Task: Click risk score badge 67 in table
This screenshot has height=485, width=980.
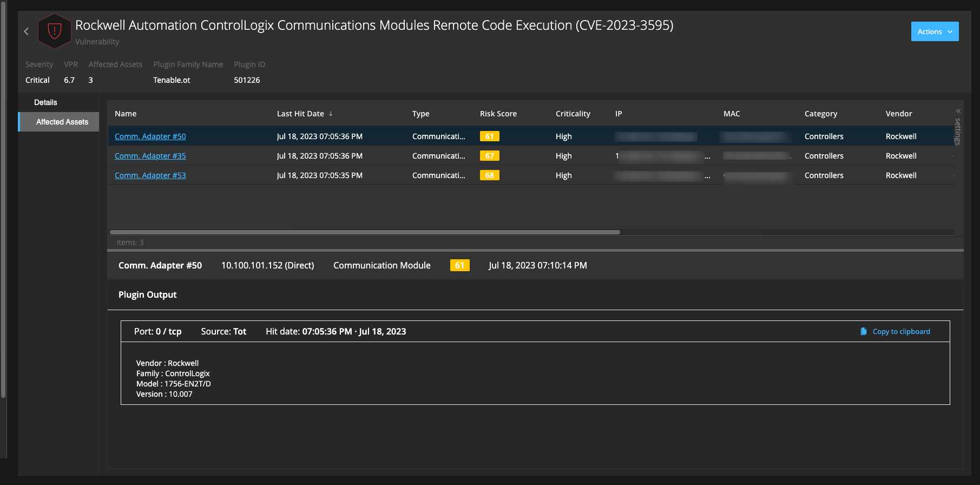Action: click(489, 156)
